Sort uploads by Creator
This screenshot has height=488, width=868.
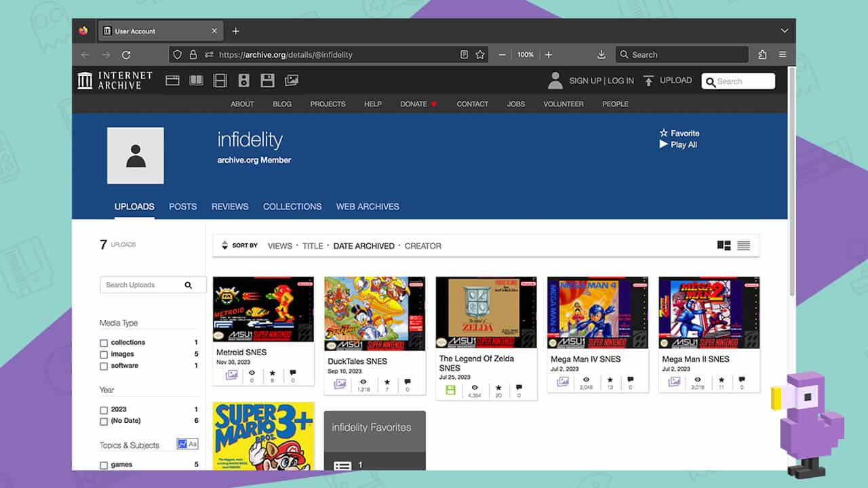(423, 246)
